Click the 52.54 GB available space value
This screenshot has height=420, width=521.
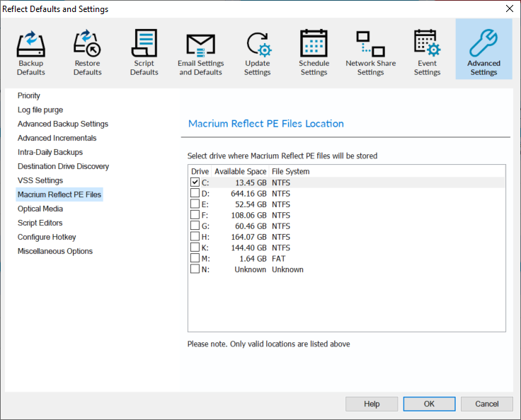251,204
